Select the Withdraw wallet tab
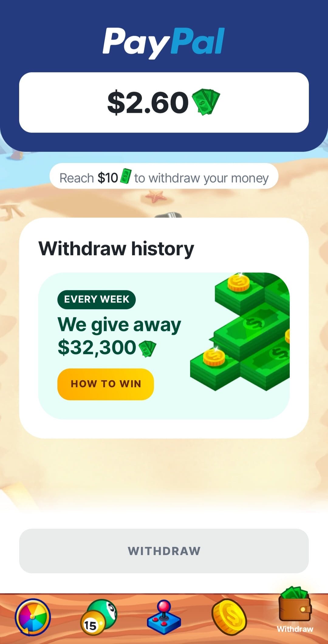328x644 pixels. tap(295, 610)
